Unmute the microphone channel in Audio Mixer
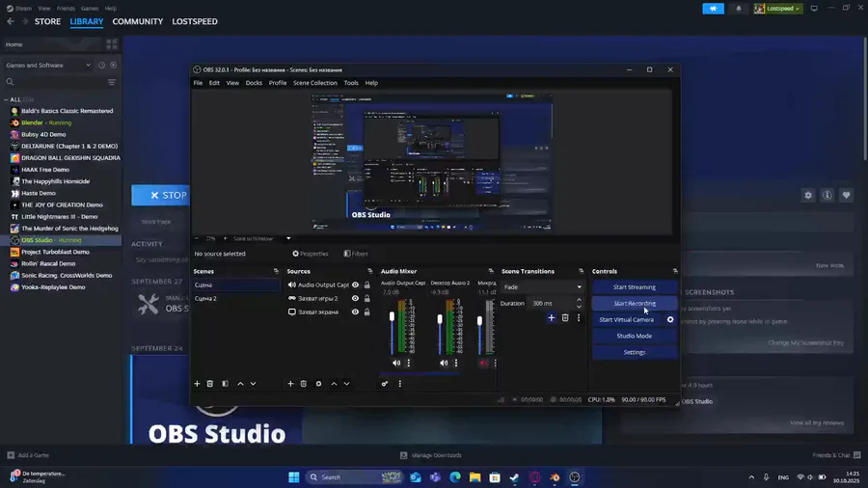868x488 pixels. click(484, 363)
